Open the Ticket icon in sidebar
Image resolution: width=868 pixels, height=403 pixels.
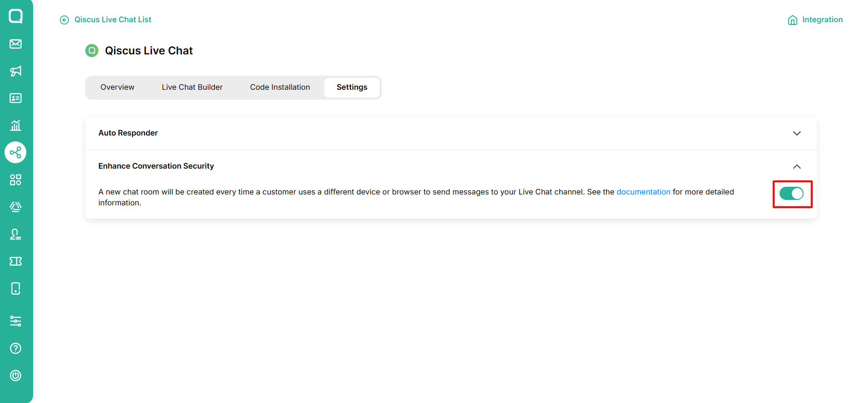[16, 262]
